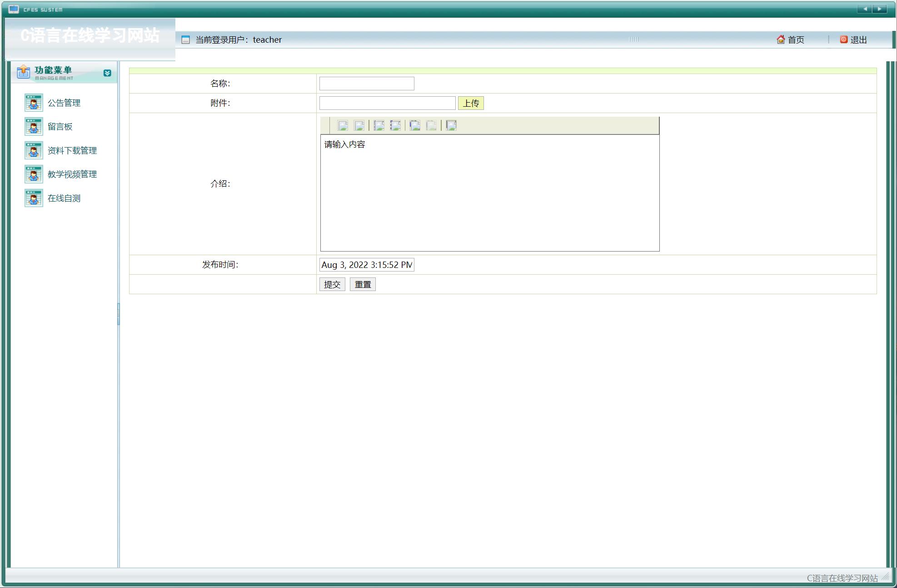Open 教学视频管理 from the sidebar menu
The width and height of the screenshot is (897, 588).
pyautogui.click(x=72, y=174)
